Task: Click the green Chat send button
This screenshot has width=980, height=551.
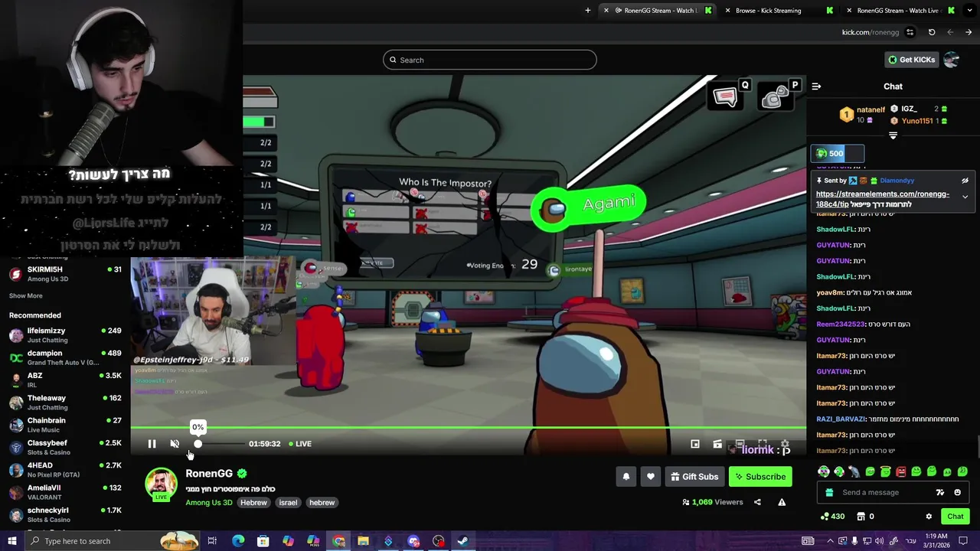Action: pyautogui.click(x=955, y=517)
